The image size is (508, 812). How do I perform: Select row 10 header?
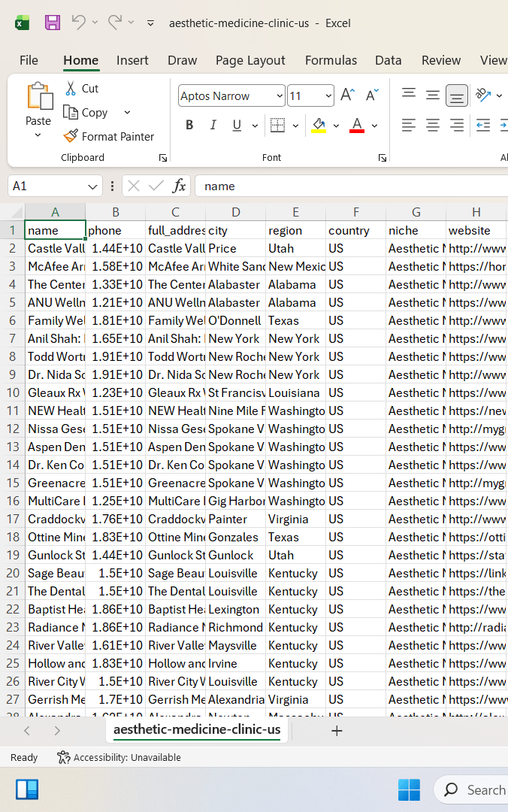tap(13, 392)
